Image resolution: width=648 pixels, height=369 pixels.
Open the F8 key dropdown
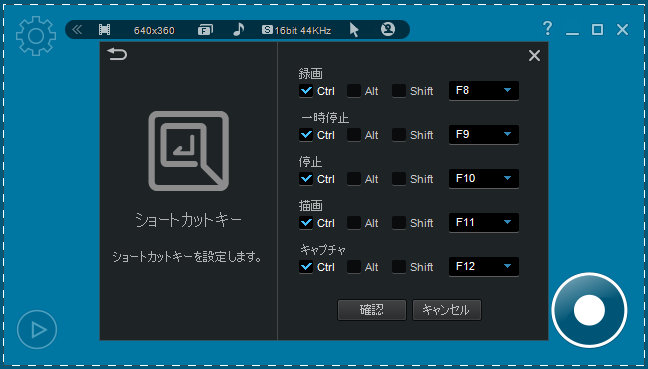484,90
